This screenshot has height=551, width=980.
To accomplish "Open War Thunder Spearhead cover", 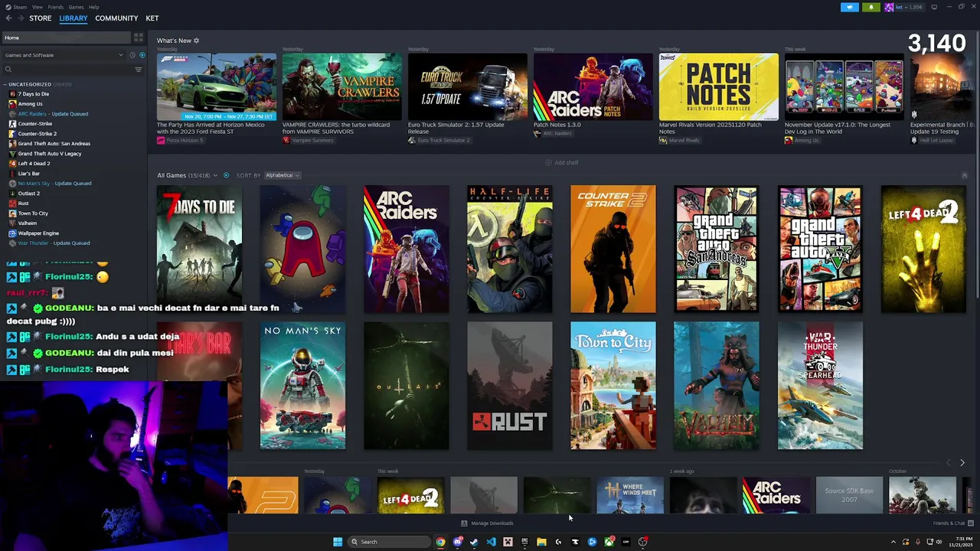I will tap(820, 386).
